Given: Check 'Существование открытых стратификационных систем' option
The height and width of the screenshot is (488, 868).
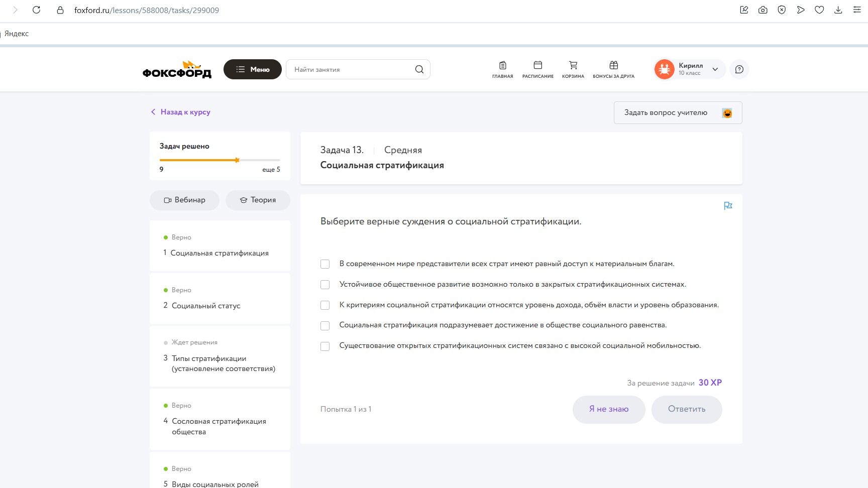Looking at the screenshot, I should click(325, 346).
